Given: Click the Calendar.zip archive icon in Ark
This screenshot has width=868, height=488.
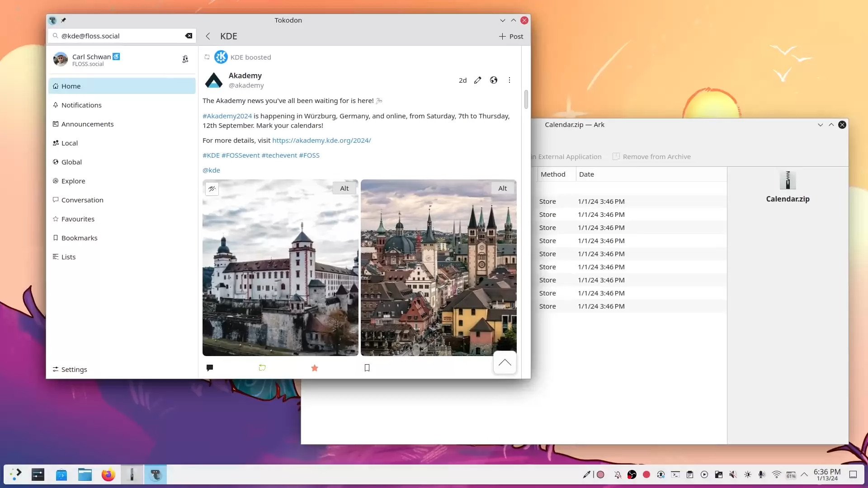Looking at the screenshot, I should click(x=788, y=180).
